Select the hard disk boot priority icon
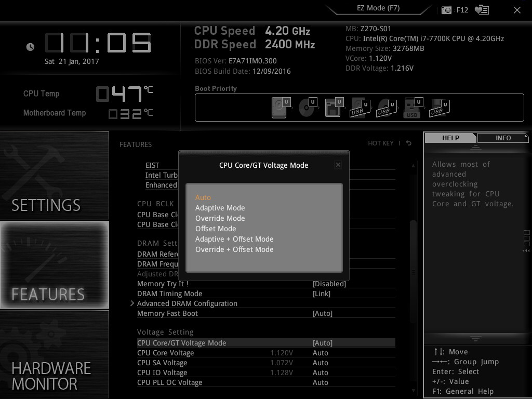 (x=281, y=107)
